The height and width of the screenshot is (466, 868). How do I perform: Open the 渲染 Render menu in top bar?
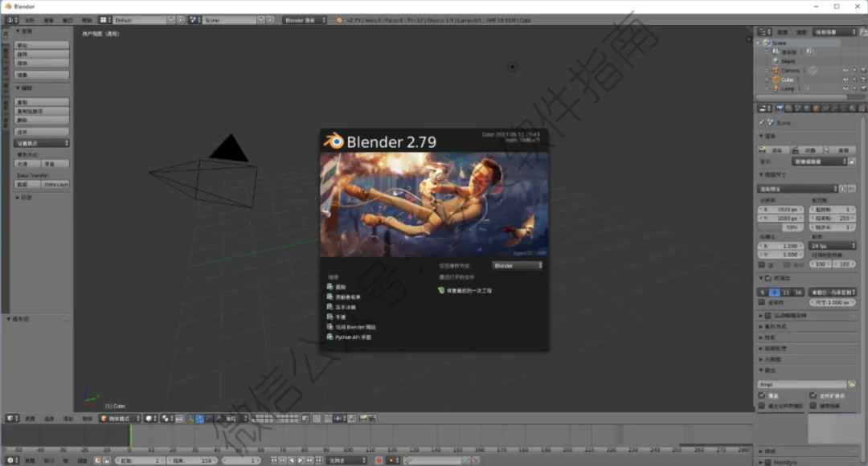(x=49, y=20)
